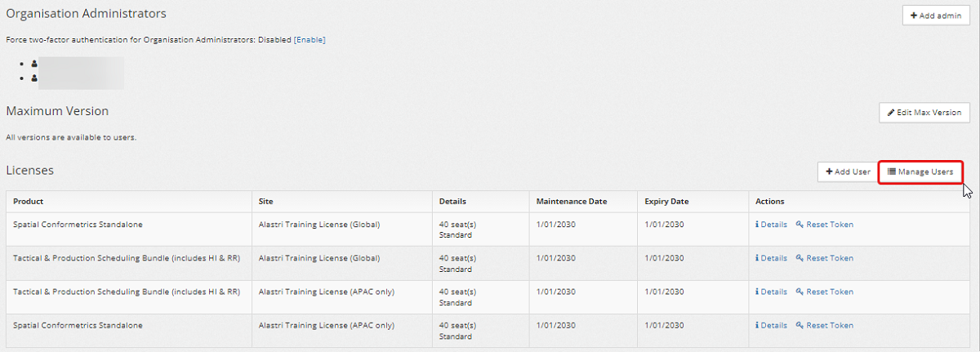Image resolution: width=980 pixels, height=352 pixels.
Task: Click the second administrator user icon
Action: click(34, 78)
